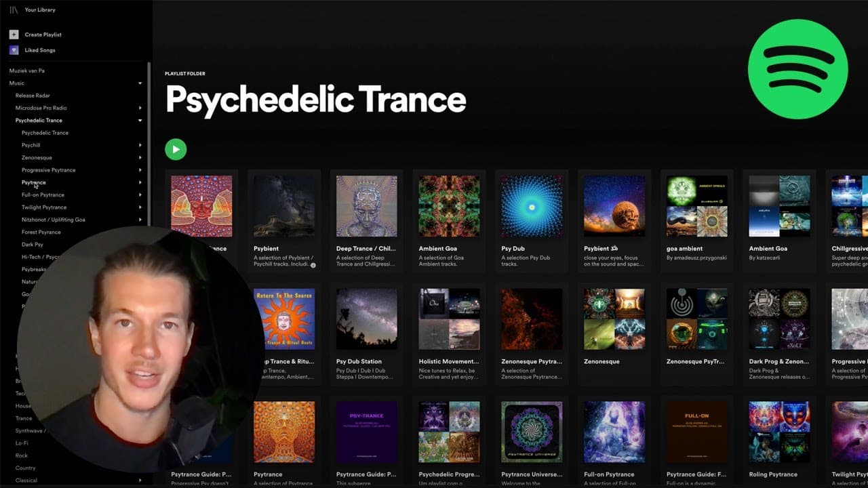Open Dark Psy in sidebar

(x=32, y=245)
